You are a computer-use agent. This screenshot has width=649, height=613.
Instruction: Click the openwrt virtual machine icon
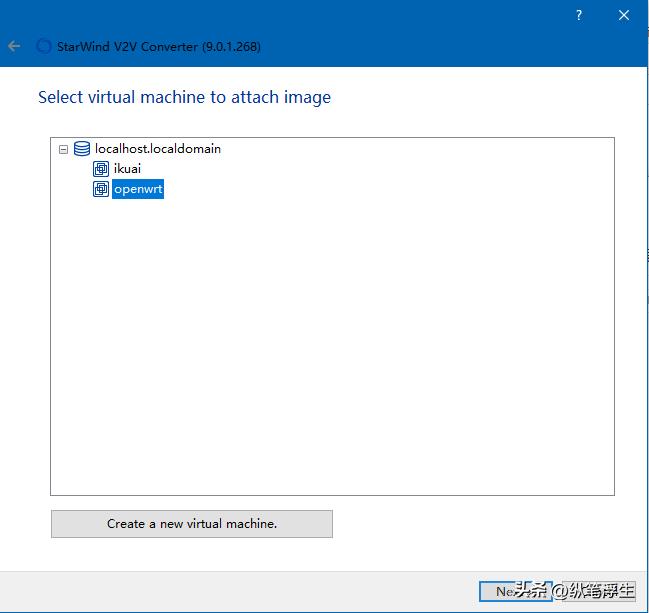click(x=101, y=189)
